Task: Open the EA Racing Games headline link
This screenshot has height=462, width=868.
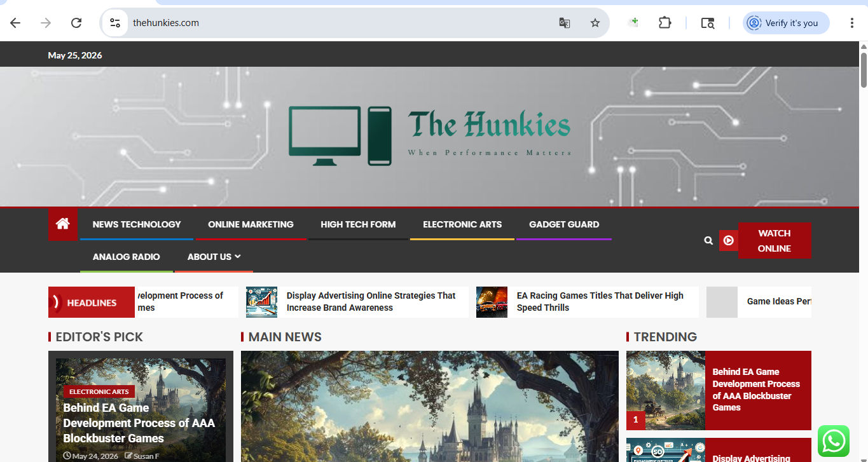Action: [600, 301]
